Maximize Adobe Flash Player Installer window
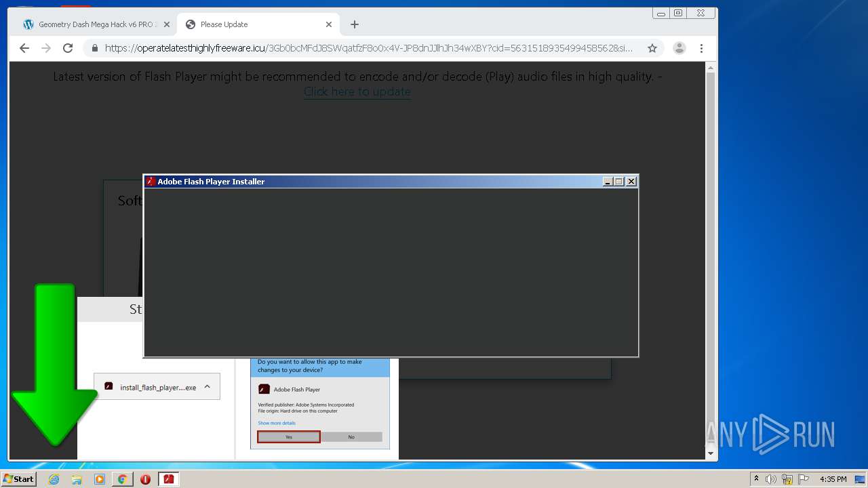Image resolution: width=868 pixels, height=488 pixels. click(x=618, y=182)
